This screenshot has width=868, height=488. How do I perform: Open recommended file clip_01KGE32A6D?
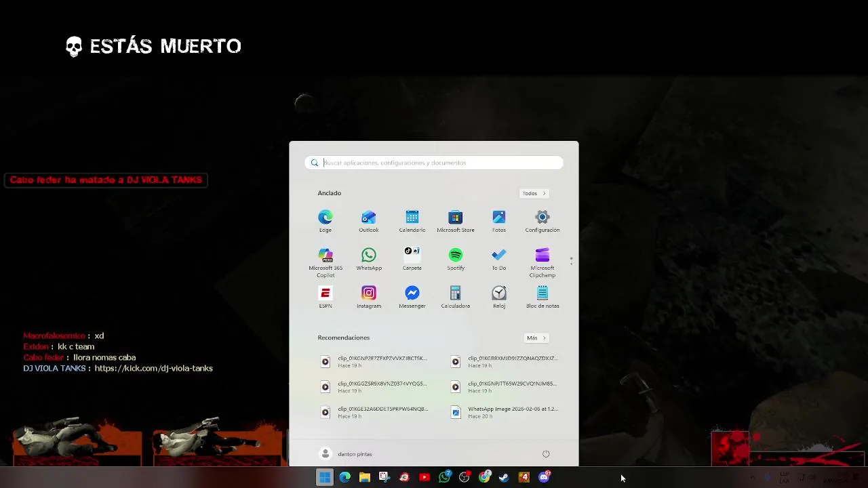point(374,412)
